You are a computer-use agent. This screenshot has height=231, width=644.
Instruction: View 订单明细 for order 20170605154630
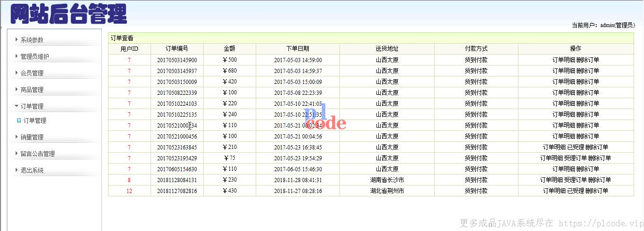pos(563,169)
